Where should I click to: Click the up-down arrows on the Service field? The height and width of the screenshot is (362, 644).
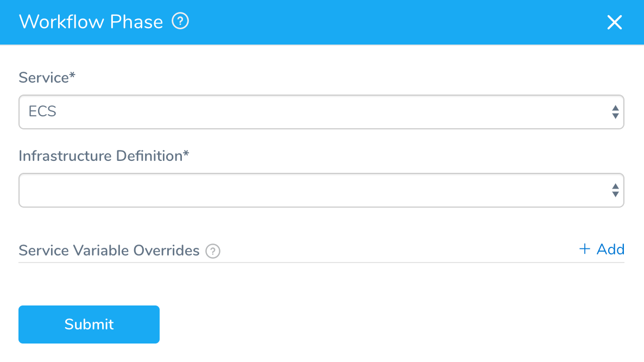pos(615,112)
